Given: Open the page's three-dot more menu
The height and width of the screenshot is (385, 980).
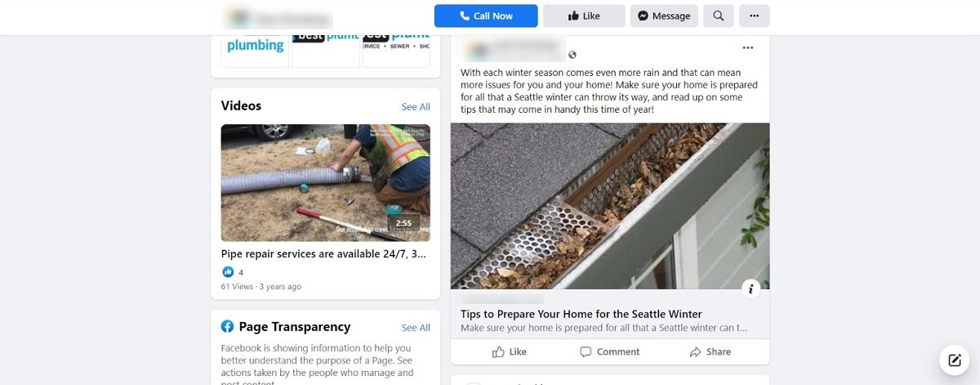Looking at the screenshot, I should pos(755,16).
